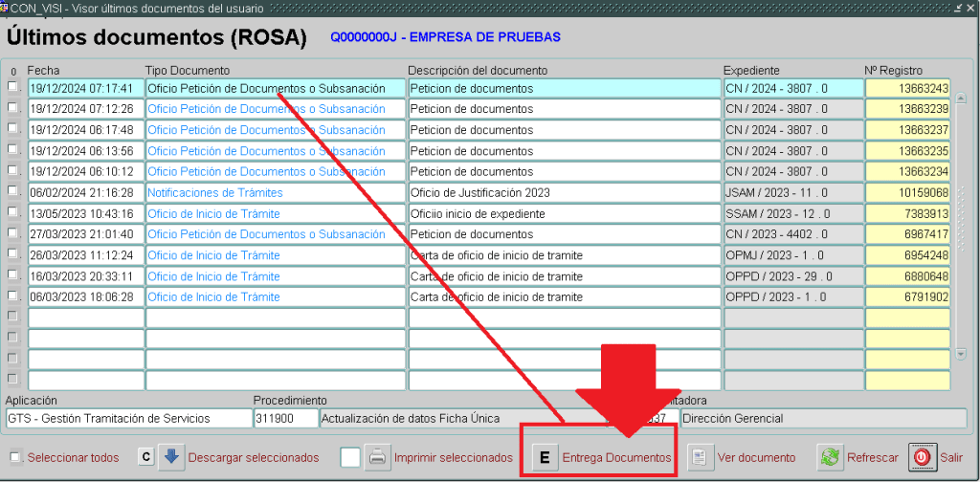Tick checkbox for the 06/02/2024 21:16:28 row
Image resolution: width=980 pixels, height=482 pixels.
tap(12, 191)
